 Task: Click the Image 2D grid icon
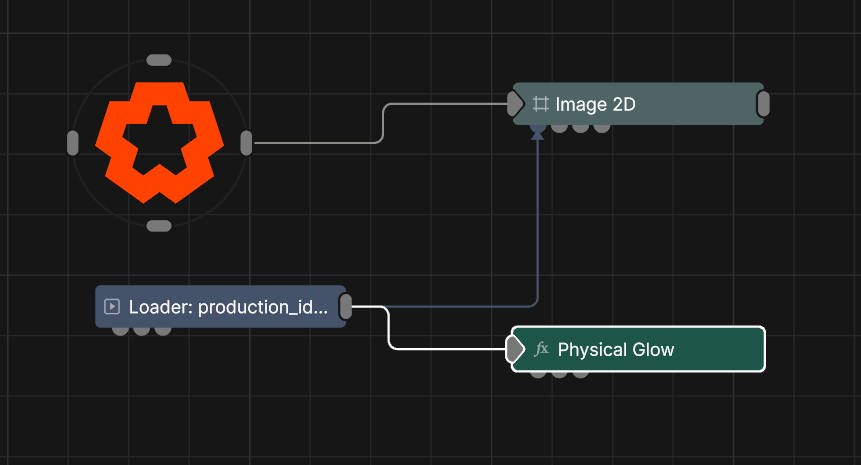(541, 104)
